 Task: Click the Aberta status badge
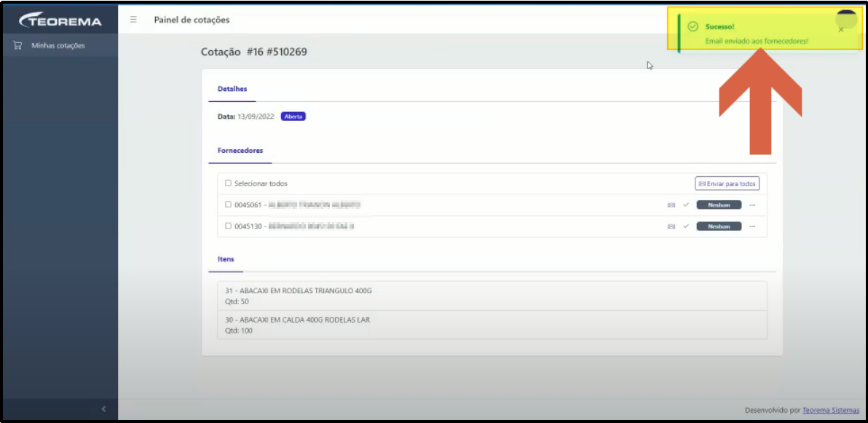[x=293, y=116]
